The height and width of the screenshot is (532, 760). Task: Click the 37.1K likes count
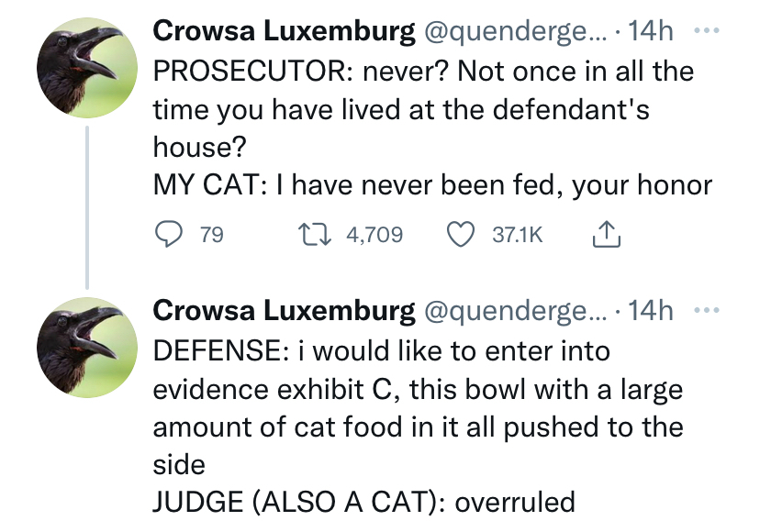tap(518, 236)
